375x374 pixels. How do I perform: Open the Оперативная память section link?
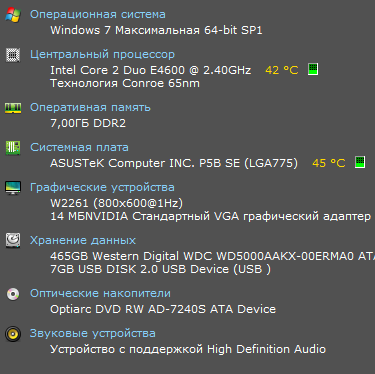[x=90, y=108]
